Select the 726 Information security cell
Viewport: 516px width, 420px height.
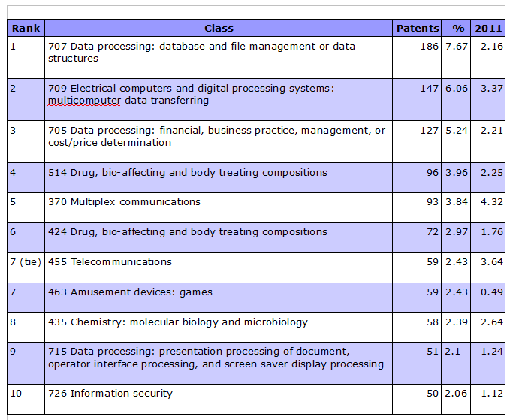point(110,393)
